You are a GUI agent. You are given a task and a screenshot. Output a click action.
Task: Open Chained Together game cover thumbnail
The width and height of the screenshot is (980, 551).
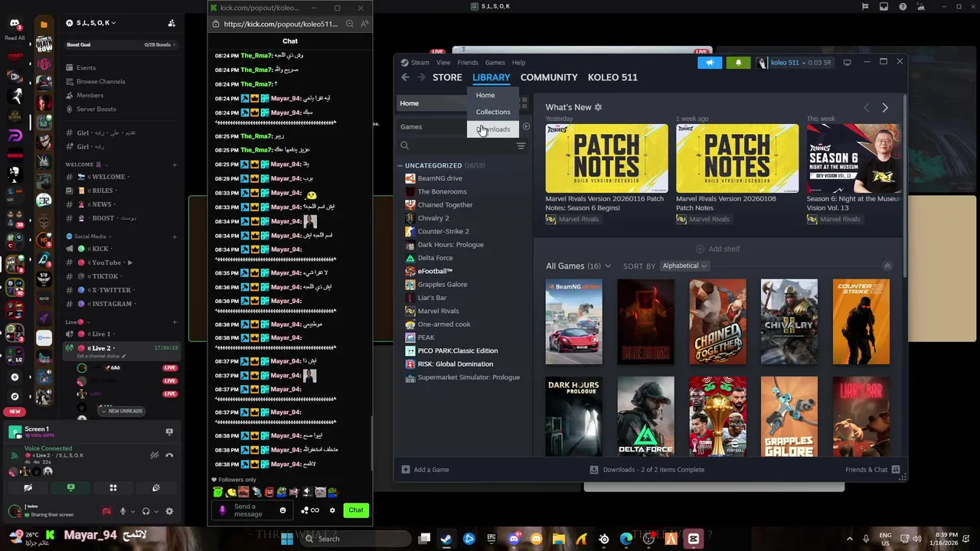717,322
